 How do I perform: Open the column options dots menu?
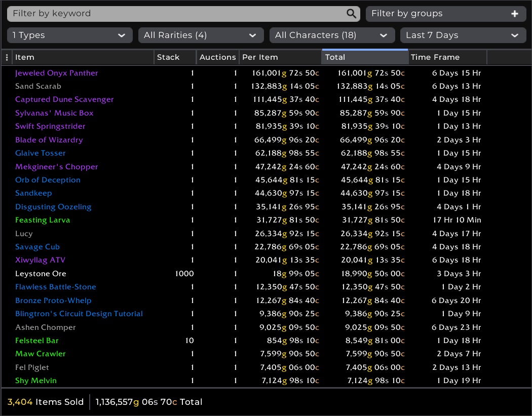[x=7, y=57]
